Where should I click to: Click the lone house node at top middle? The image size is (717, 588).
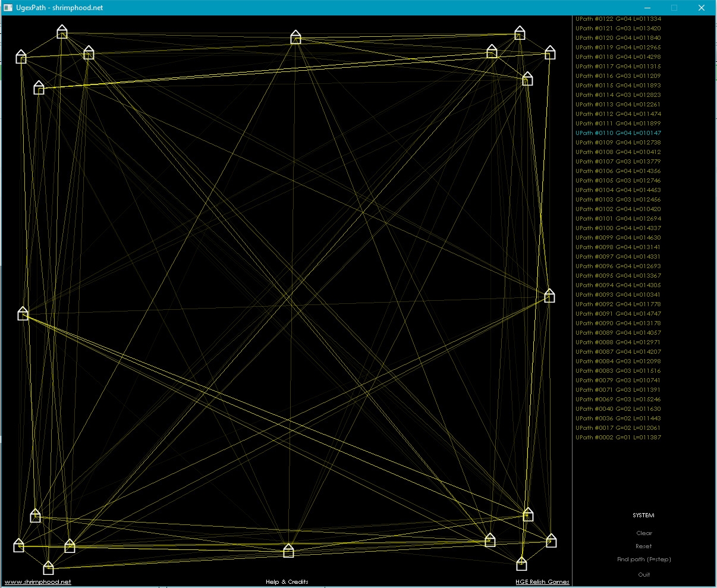[295, 37]
